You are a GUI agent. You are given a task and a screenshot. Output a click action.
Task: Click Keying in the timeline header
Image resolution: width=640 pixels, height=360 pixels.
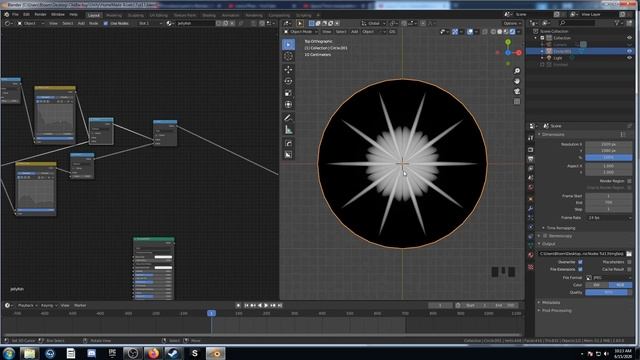point(48,305)
